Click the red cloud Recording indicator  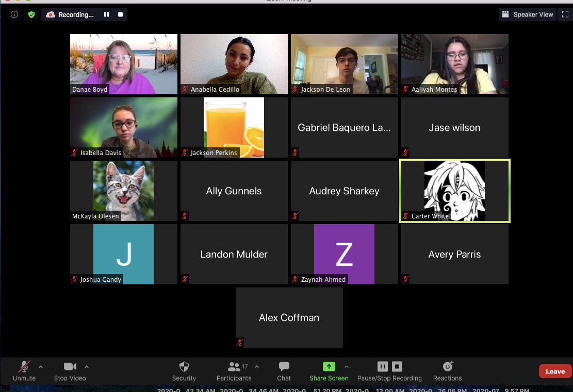tap(51, 14)
